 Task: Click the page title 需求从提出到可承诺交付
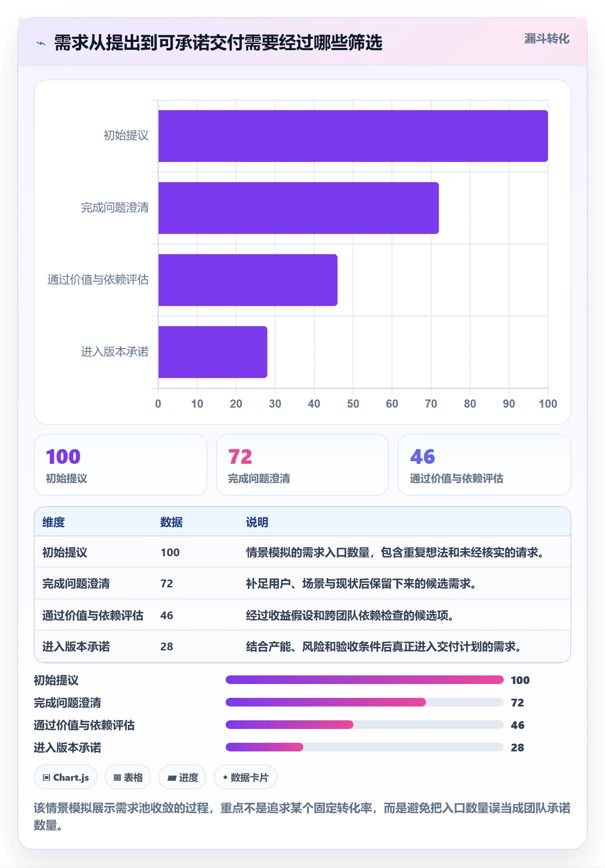[218, 43]
